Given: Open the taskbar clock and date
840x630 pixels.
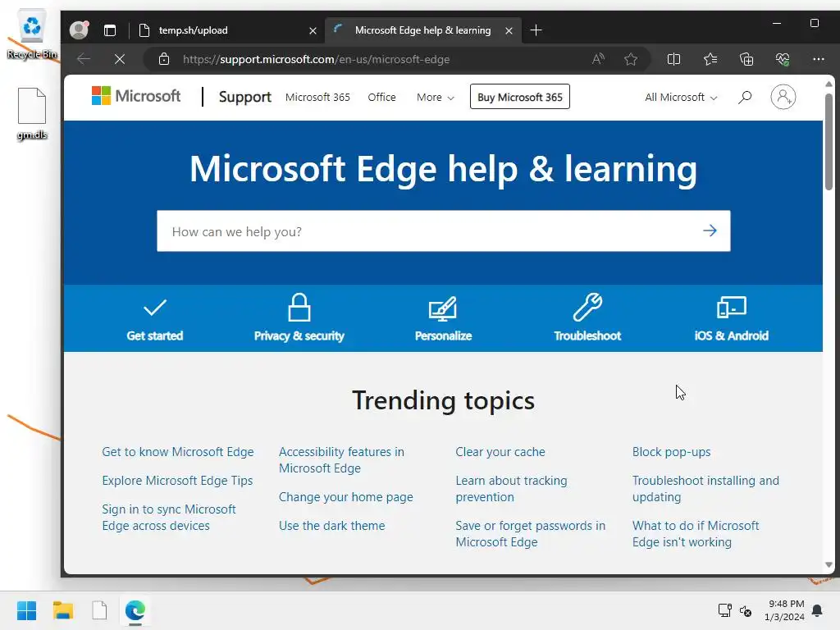Looking at the screenshot, I should 784,610.
